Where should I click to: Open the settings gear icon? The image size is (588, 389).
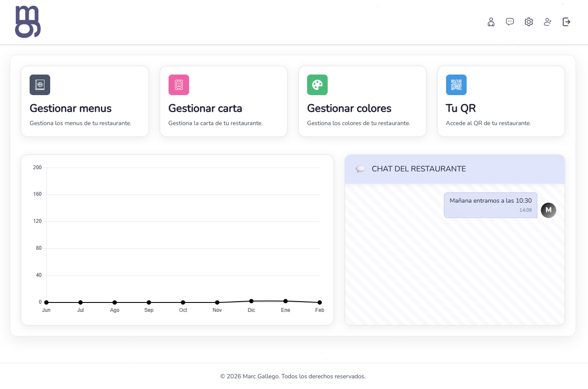point(529,22)
